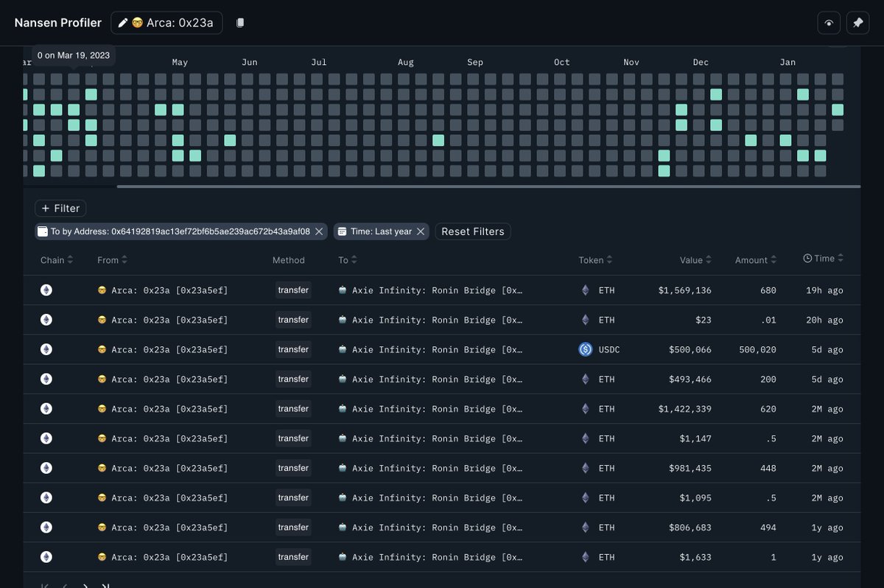Remove the To by Address filter chip
884x588 pixels.
coord(319,231)
